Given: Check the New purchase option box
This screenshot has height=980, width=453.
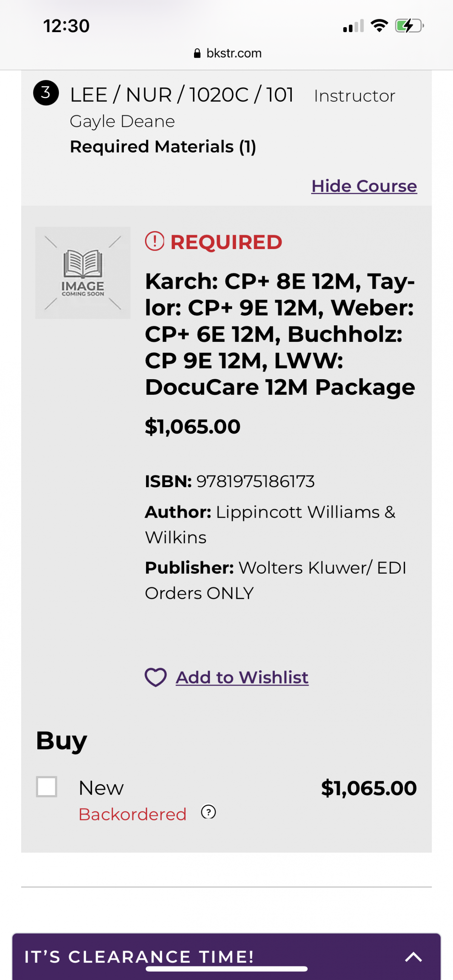Looking at the screenshot, I should pyautogui.click(x=46, y=787).
